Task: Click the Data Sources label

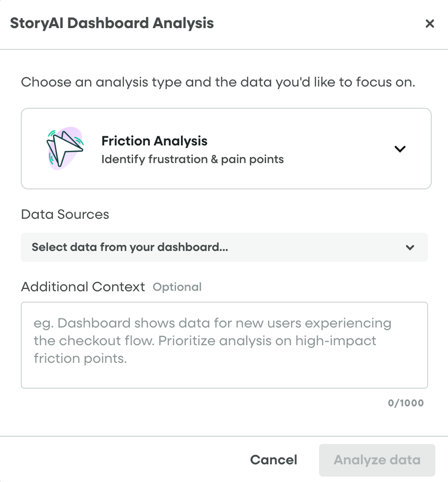Action: coord(65,214)
